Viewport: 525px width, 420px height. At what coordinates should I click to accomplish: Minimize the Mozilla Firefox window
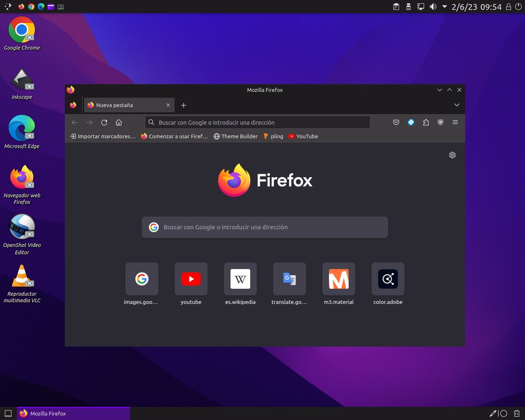point(440,90)
